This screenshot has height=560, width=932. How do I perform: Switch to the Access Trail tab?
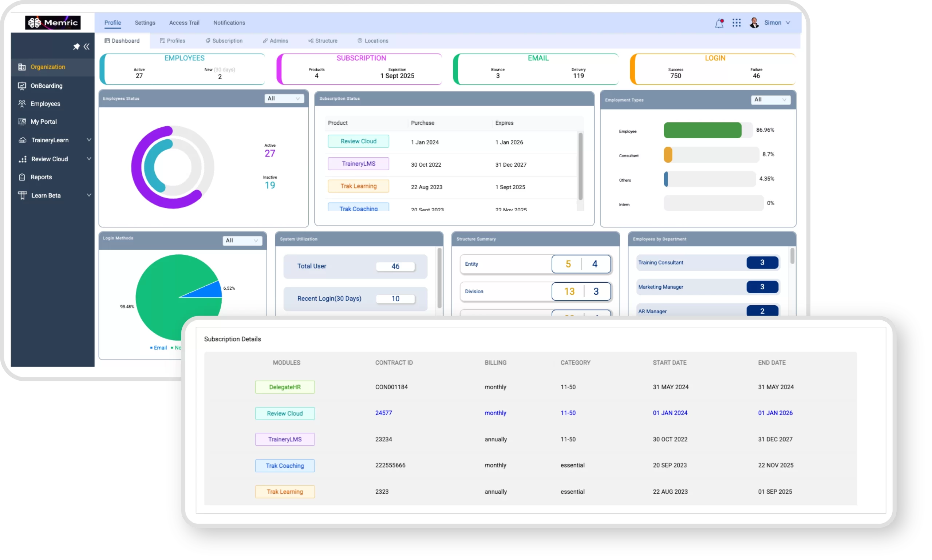[184, 23]
